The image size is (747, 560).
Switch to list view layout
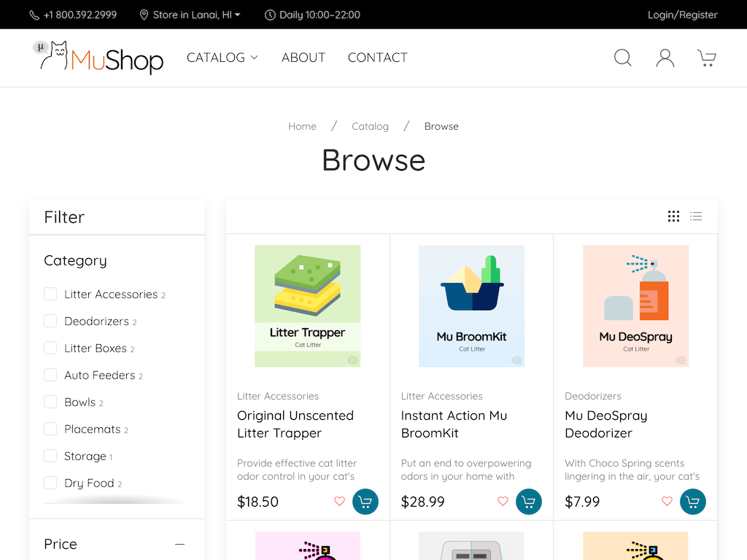pyautogui.click(x=696, y=216)
